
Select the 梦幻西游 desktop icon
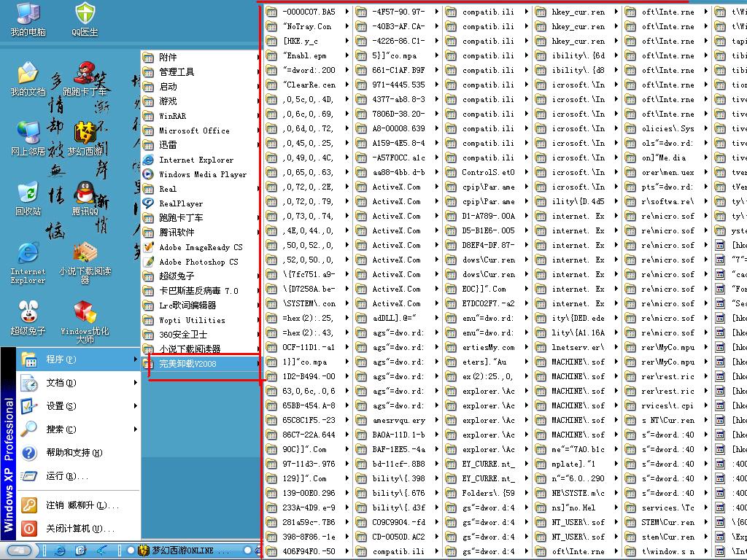(85, 139)
